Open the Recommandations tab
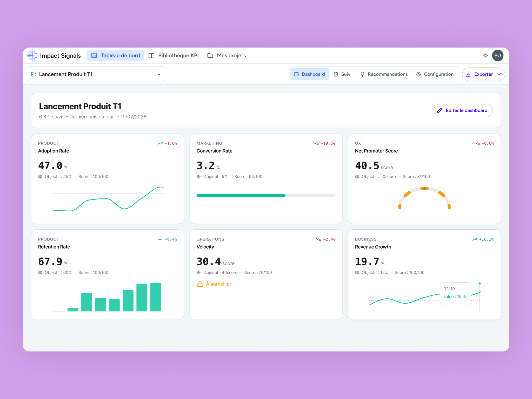This screenshot has width=532, height=399. [384, 74]
